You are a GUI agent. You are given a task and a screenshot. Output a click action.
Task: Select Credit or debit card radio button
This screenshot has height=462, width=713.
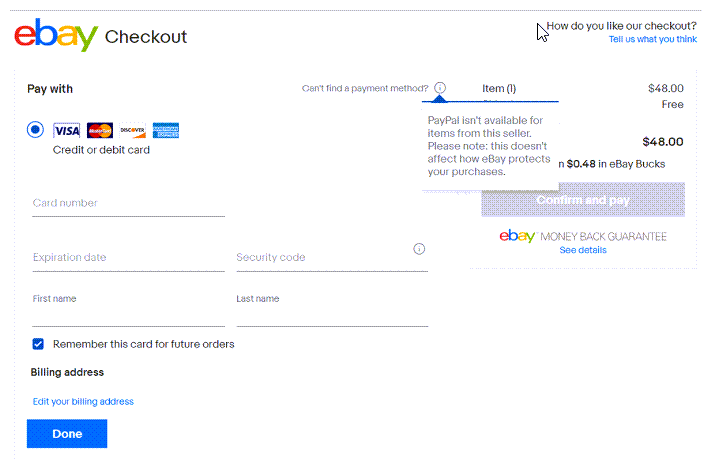point(35,130)
